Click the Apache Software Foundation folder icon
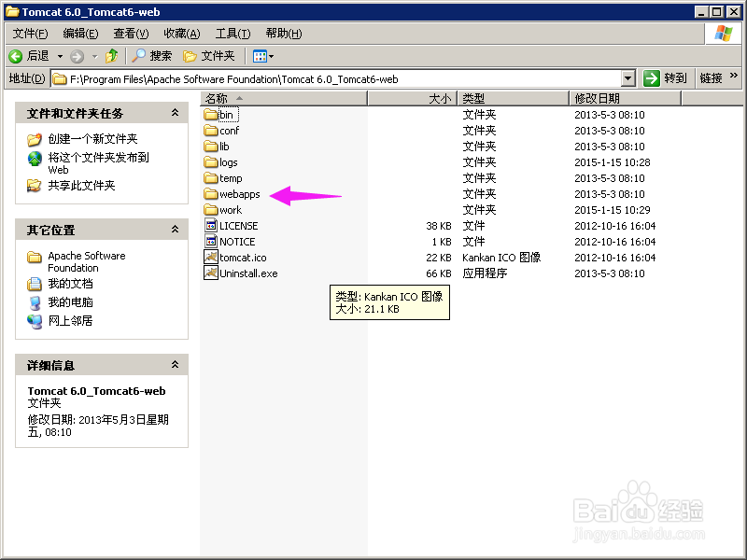The image size is (747, 560). point(35,258)
